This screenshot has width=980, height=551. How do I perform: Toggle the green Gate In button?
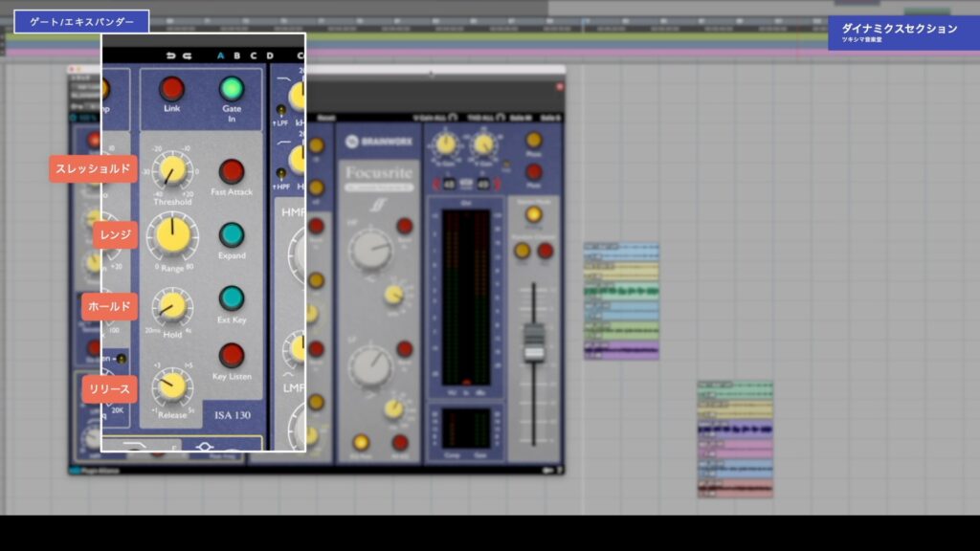pos(232,89)
